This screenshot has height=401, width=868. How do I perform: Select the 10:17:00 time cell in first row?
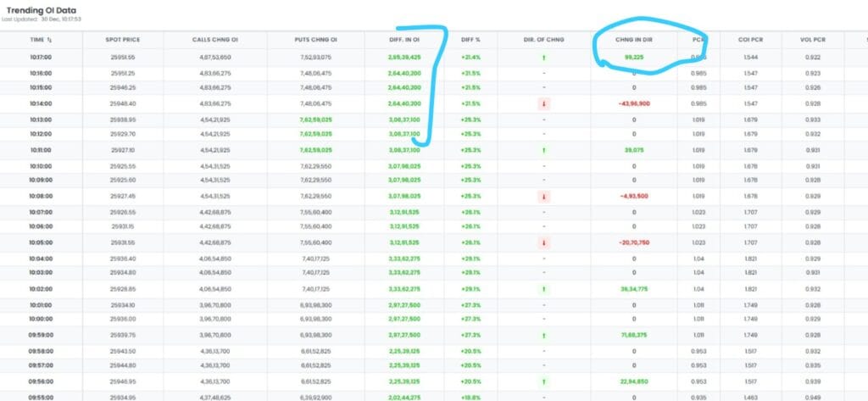pyautogui.click(x=41, y=57)
